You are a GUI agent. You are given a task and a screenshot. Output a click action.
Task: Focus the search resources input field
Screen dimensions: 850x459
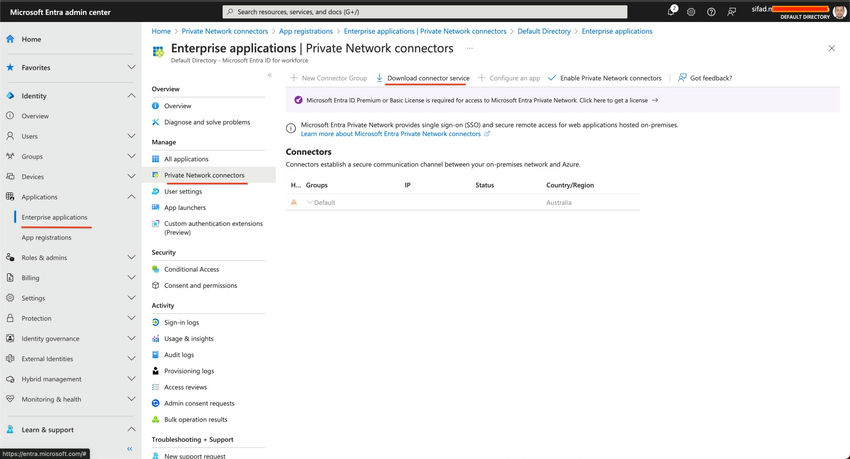pyautogui.click(x=425, y=11)
